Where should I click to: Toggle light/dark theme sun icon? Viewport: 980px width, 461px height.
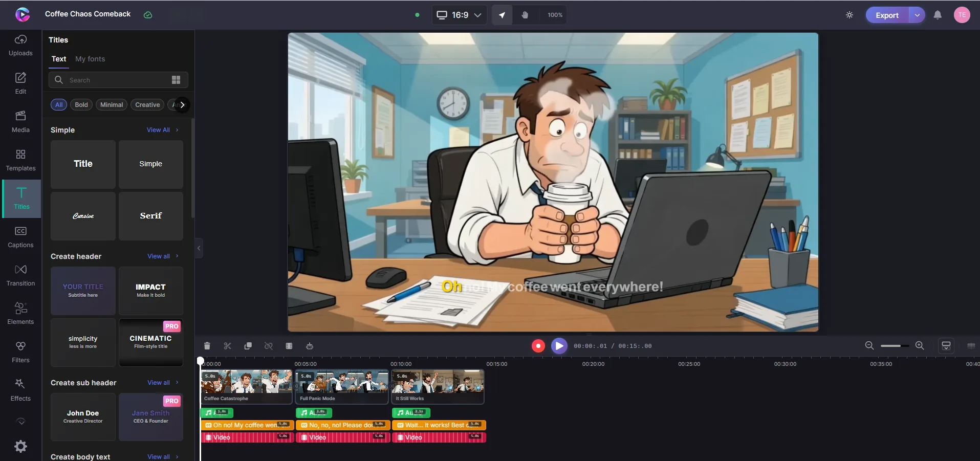[850, 15]
